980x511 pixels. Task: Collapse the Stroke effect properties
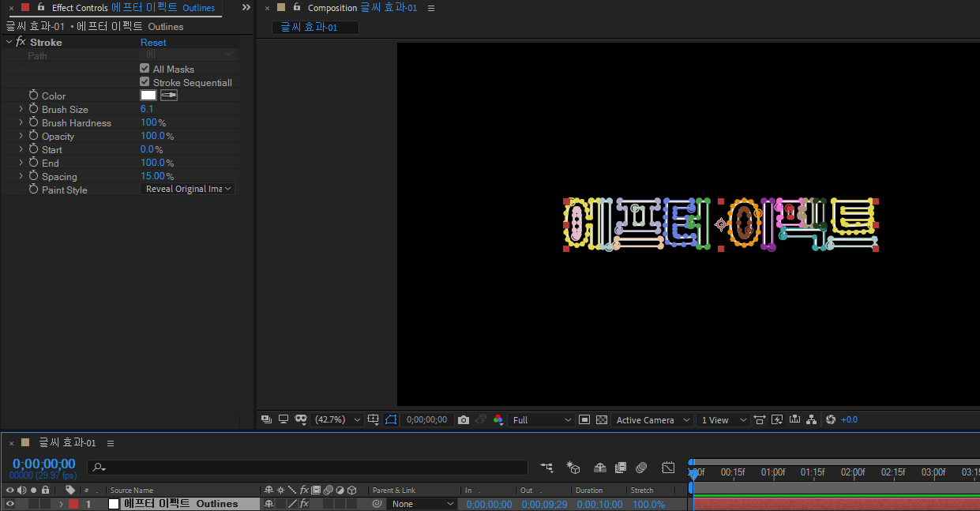pyautogui.click(x=9, y=42)
